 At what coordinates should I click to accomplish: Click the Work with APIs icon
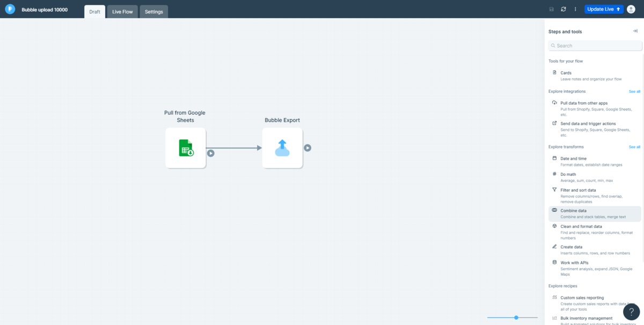tap(554, 262)
